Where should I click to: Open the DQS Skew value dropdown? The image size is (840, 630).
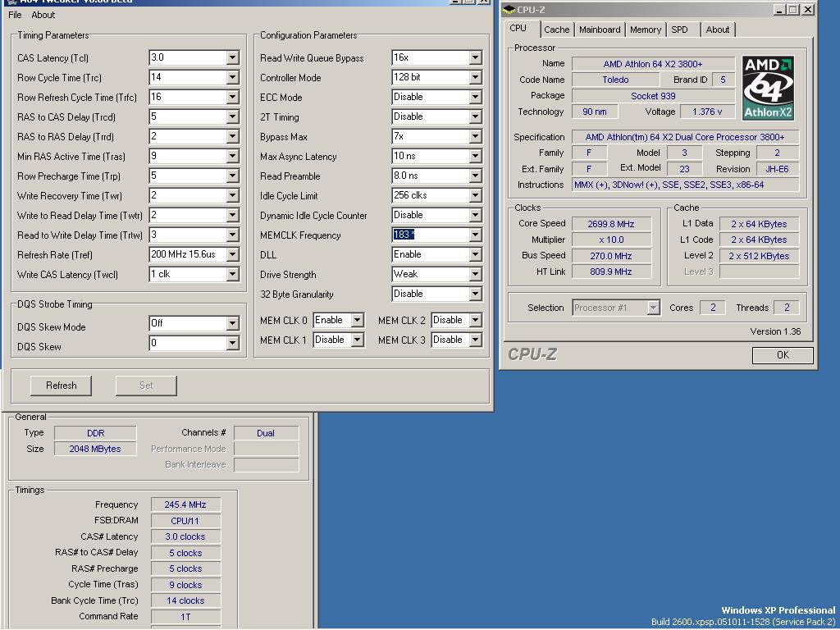pyautogui.click(x=232, y=344)
